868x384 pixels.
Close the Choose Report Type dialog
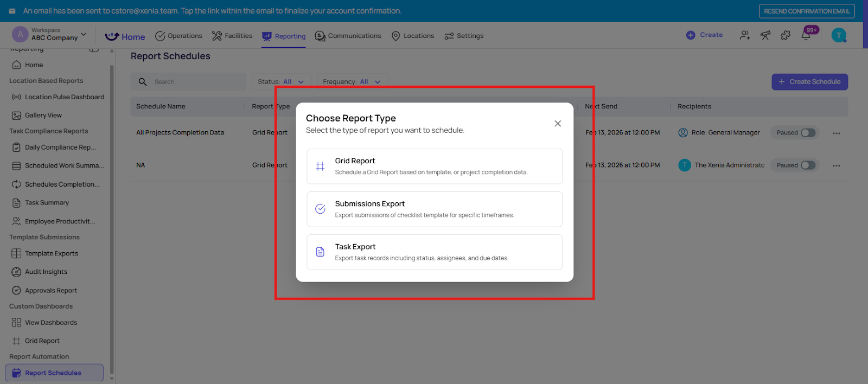point(558,124)
